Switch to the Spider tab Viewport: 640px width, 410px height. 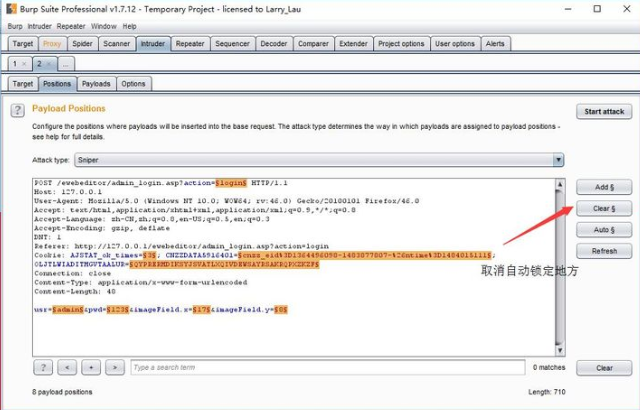pyautogui.click(x=82, y=44)
